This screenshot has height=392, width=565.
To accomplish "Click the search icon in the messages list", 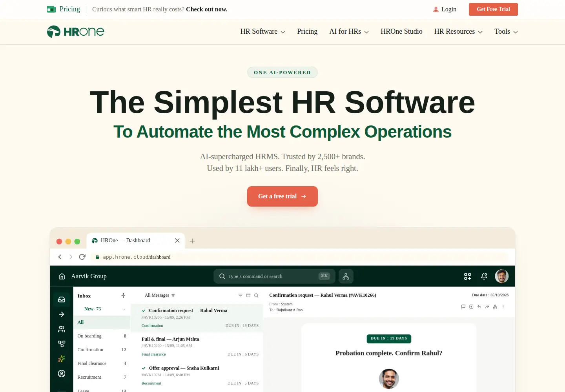I will [256, 296].
